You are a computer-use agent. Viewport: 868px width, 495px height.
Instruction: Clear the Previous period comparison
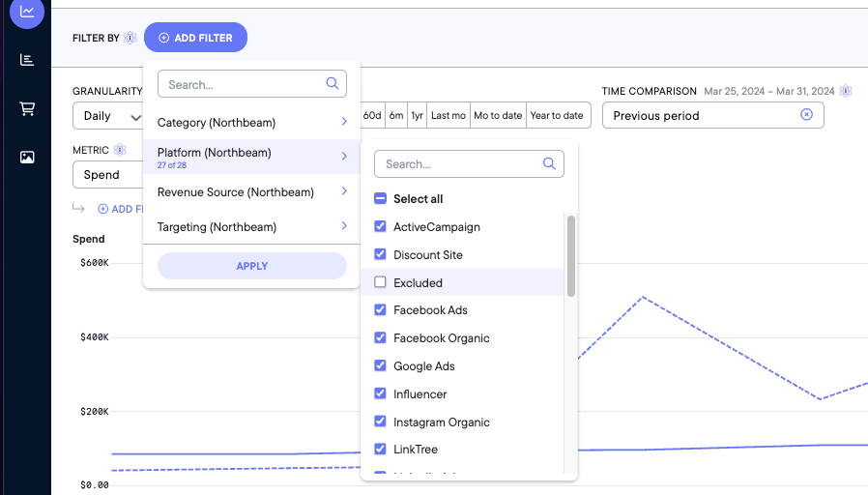[x=806, y=115]
